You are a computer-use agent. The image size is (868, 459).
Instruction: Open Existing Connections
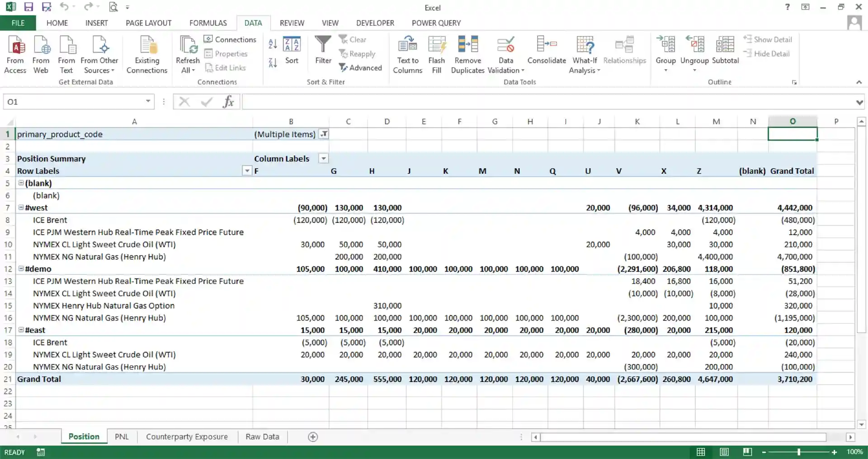pyautogui.click(x=147, y=54)
